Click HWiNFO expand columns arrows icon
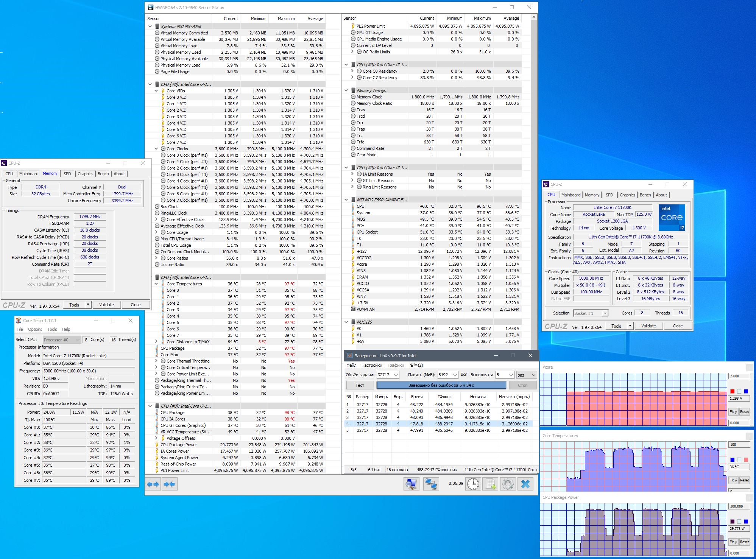756x559 pixels. 153,484
